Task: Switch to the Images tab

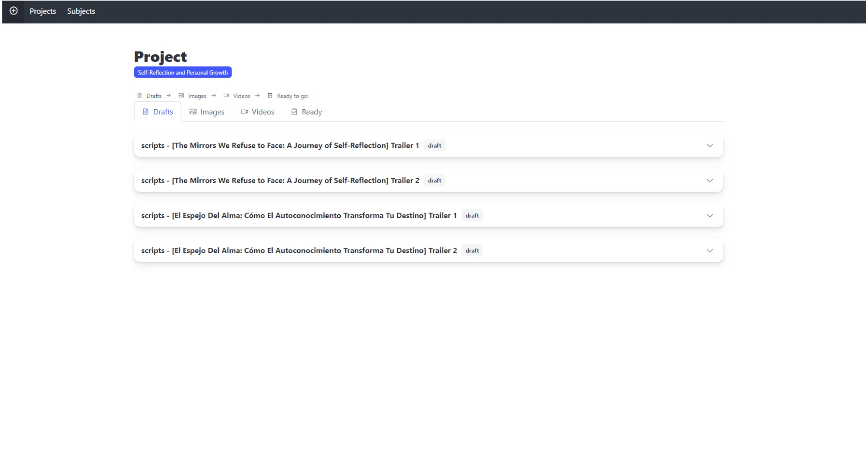Action: (x=207, y=112)
